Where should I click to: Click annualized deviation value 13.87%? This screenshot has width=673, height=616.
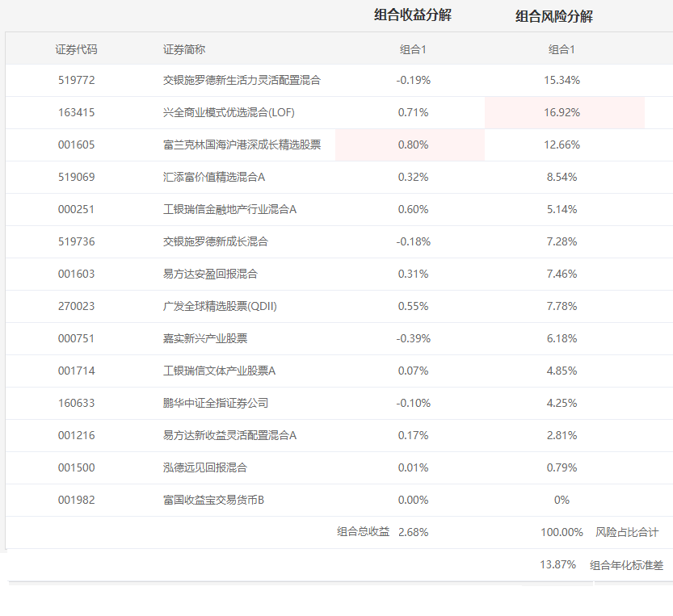558,564
